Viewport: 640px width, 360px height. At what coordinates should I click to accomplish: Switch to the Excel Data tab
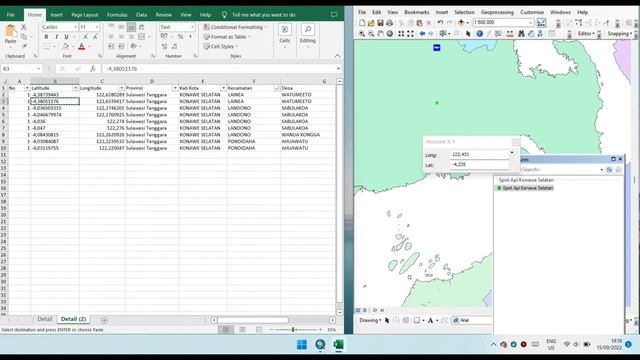141,15
